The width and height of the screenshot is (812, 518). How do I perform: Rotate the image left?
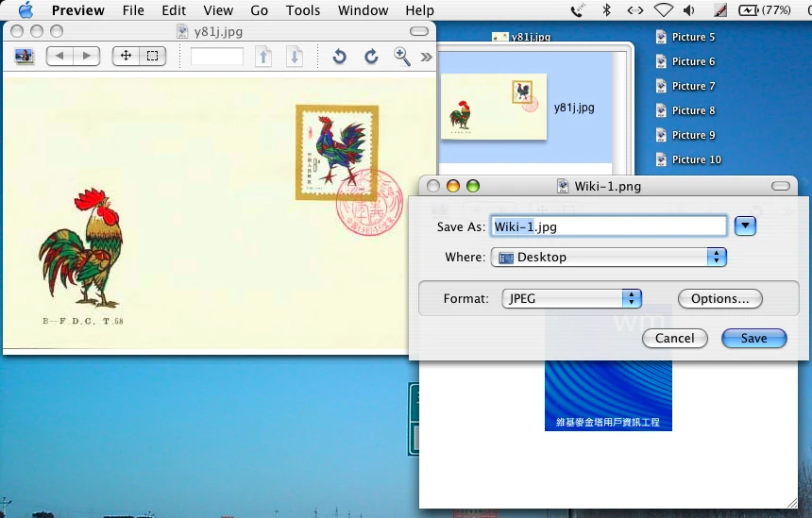(x=339, y=56)
